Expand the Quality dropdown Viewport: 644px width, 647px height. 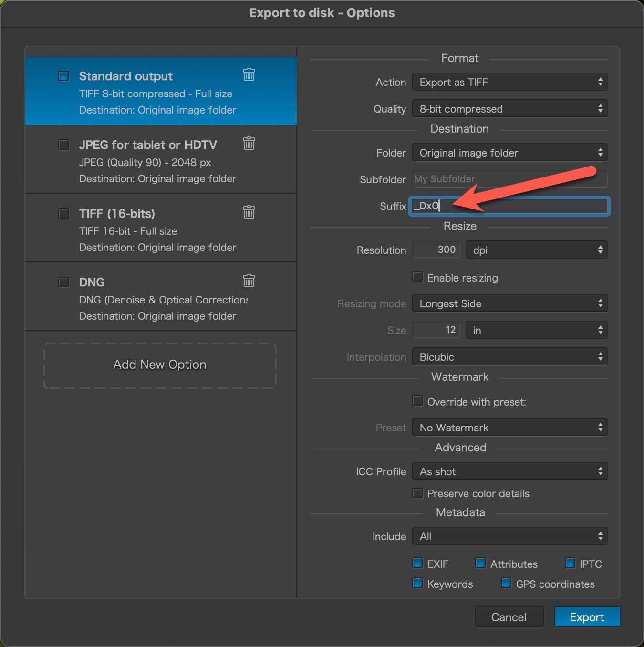tap(509, 109)
